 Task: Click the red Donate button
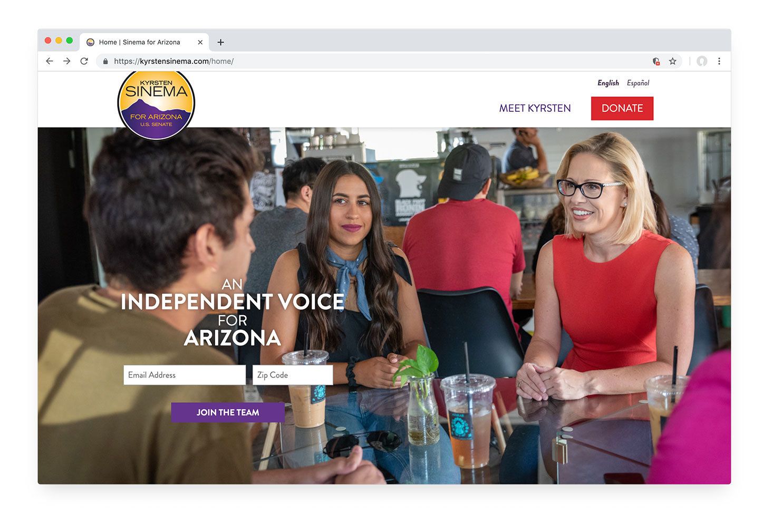pos(622,108)
